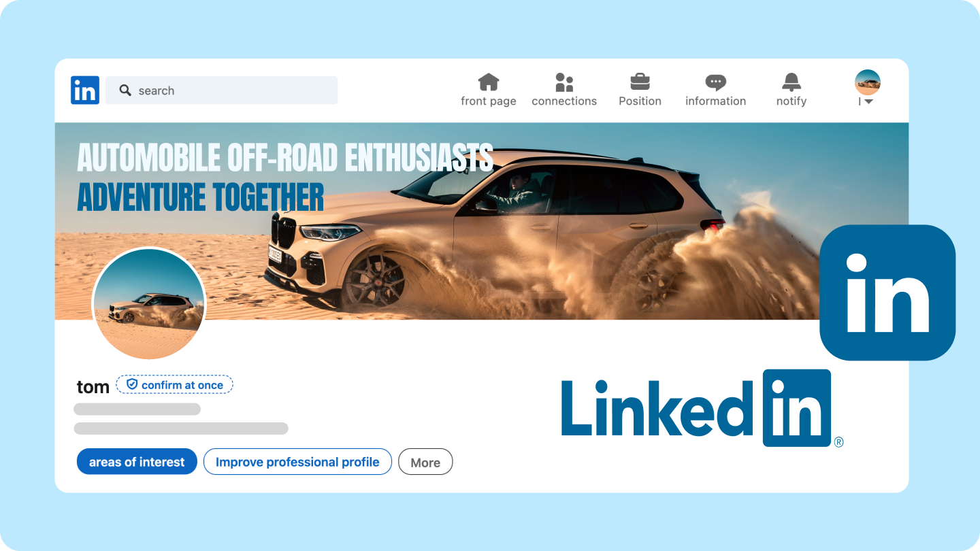Open information via the chat bubble icon
This screenshot has width=980, height=551.
pos(715,83)
